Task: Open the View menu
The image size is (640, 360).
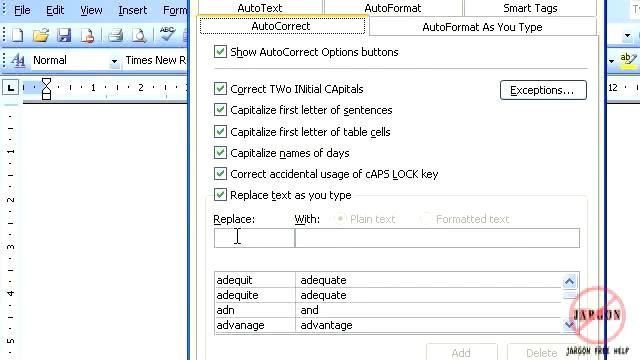Action: coord(91,10)
